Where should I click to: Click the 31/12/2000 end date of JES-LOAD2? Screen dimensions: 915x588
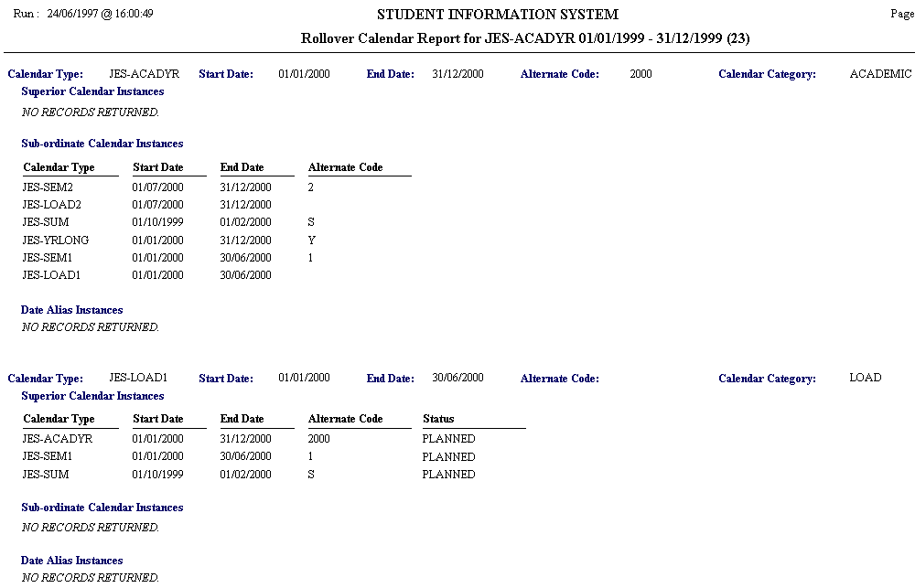(245, 205)
